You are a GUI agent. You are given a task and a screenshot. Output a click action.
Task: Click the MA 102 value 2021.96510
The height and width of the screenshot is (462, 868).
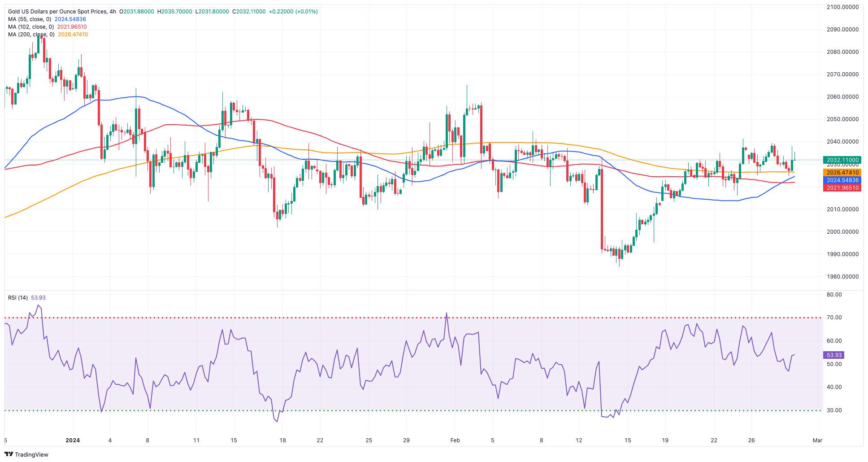point(72,27)
